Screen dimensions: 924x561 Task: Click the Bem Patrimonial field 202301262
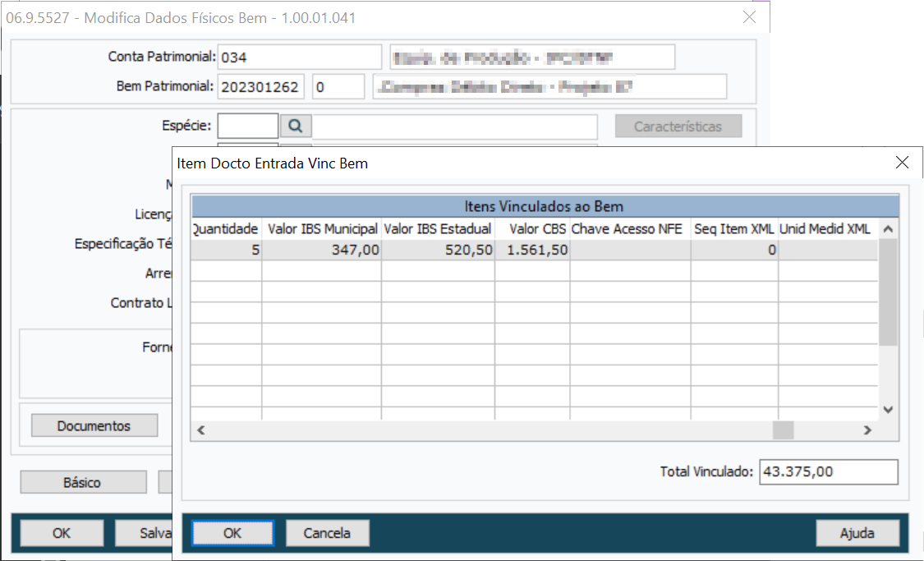tap(260, 86)
